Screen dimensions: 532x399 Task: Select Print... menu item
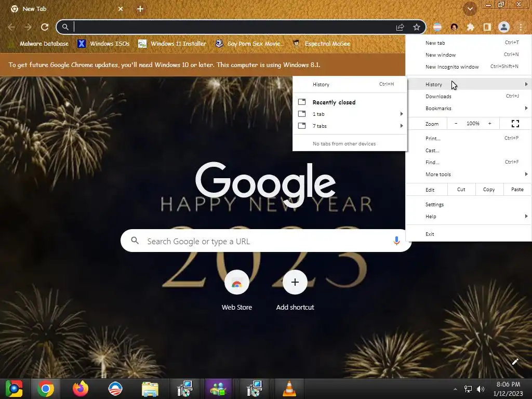tap(468, 138)
